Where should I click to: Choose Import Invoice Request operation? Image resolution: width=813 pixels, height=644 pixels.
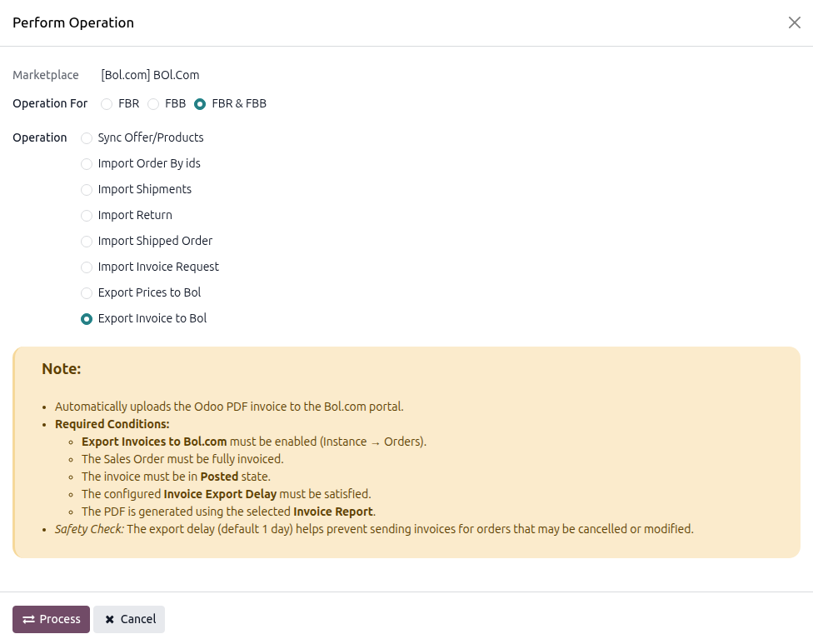87,267
